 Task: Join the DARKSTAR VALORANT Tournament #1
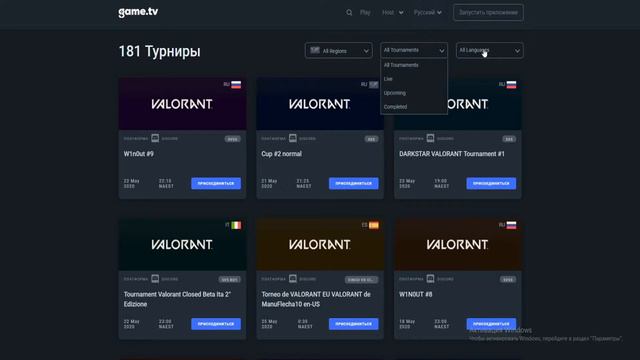point(491,183)
